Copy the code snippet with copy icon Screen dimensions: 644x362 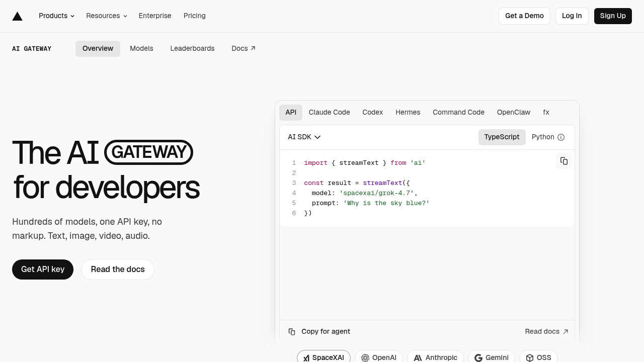(564, 161)
